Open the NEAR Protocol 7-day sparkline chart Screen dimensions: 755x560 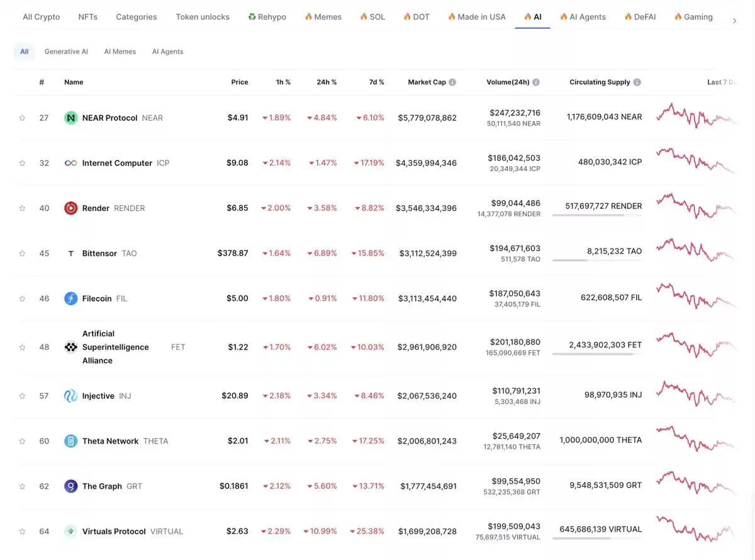coord(697,116)
